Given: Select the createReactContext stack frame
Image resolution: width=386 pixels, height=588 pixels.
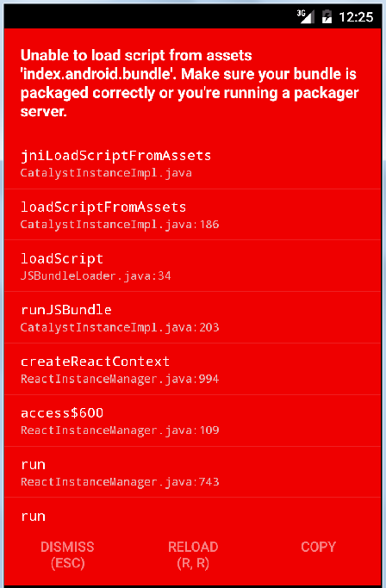Looking at the screenshot, I should [x=193, y=368].
